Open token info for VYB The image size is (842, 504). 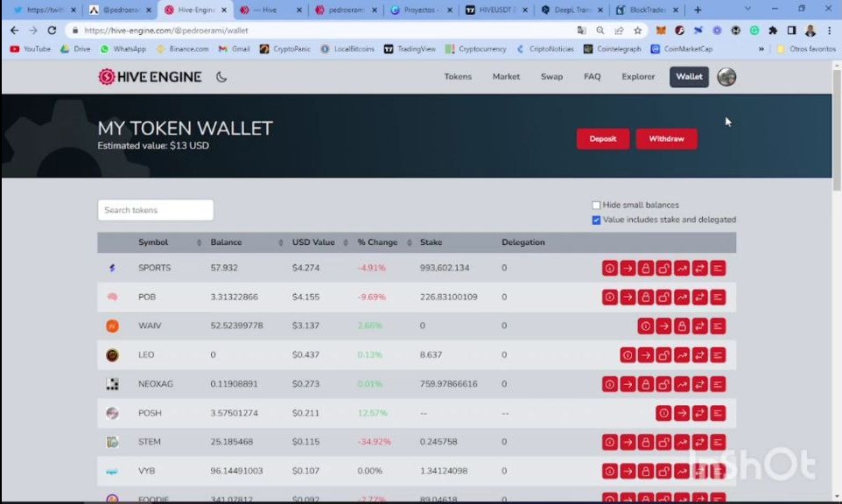(x=609, y=471)
